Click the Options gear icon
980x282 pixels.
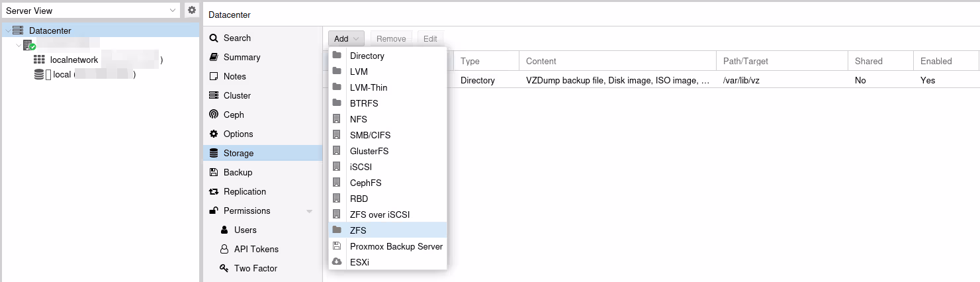214,134
